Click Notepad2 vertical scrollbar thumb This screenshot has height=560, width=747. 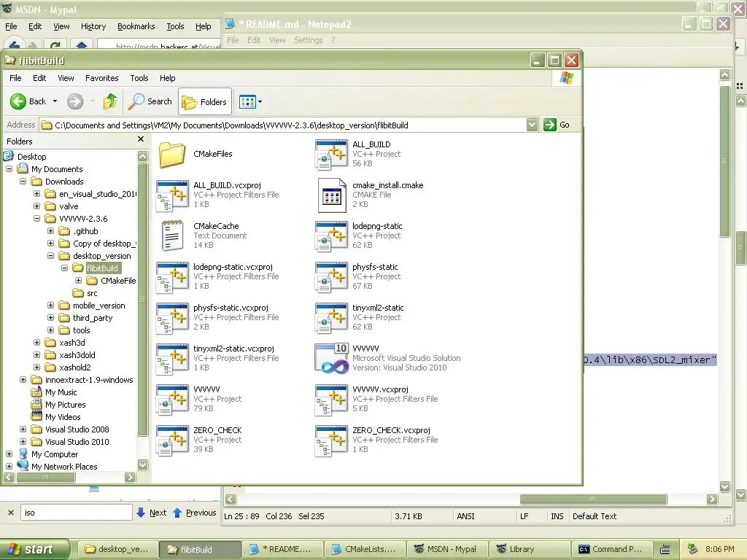coord(724,161)
